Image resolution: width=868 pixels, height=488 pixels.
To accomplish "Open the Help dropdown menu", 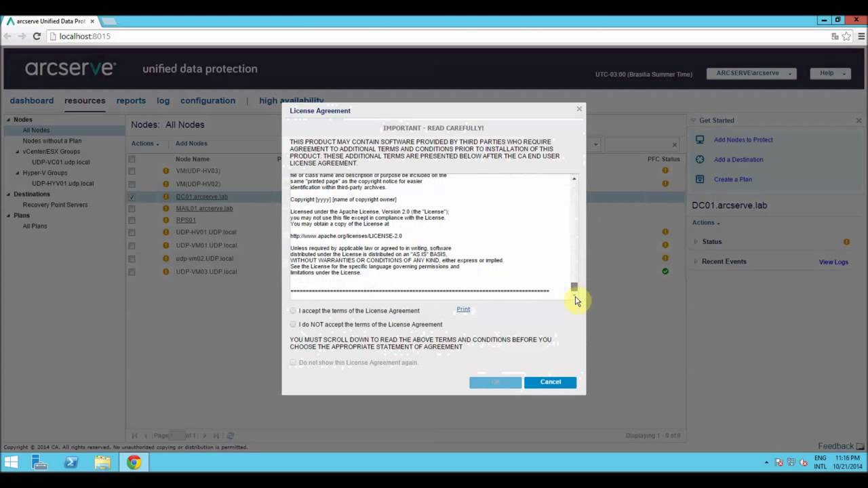I will [x=830, y=73].
